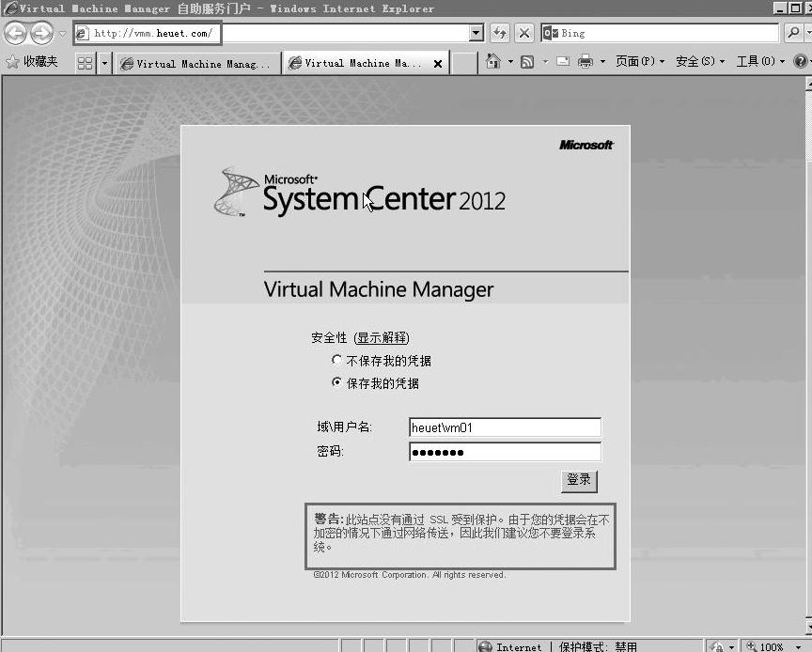This screenshot has width=812, height=652.
Task: Select the 不保存我的凭据 radio button
Action: coord(337,360)
